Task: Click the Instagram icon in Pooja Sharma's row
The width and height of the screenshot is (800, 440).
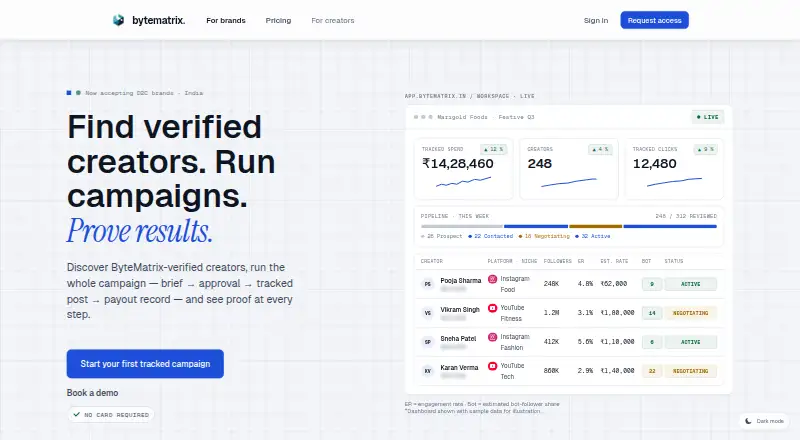Action: click(492, 279)
